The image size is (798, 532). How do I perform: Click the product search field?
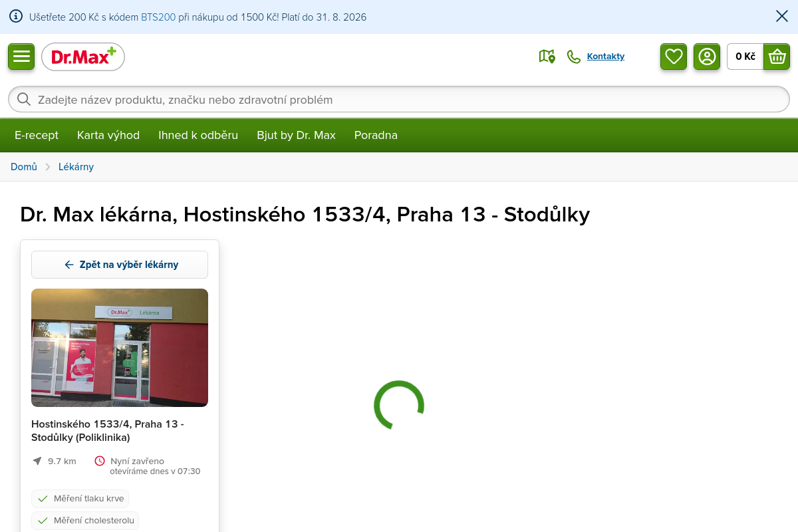coord(399,99)
